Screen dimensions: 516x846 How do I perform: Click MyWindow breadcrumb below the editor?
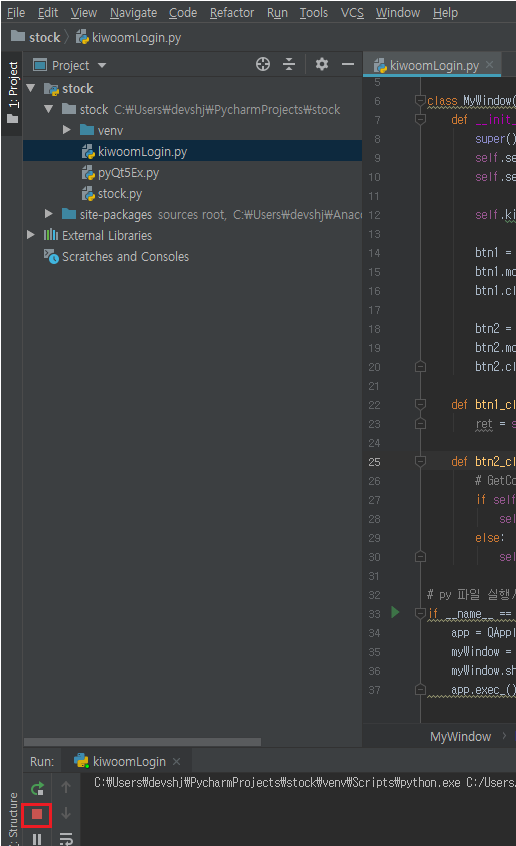point(460,736)
